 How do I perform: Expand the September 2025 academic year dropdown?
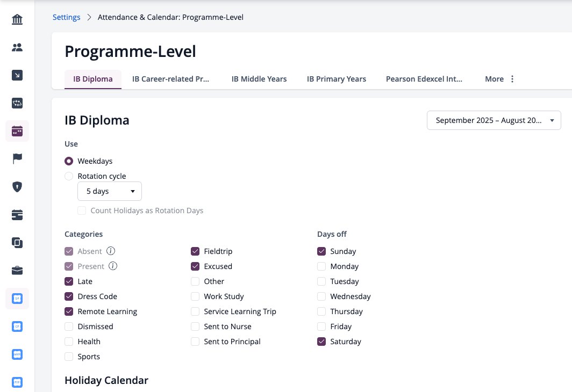click(494, 120)
